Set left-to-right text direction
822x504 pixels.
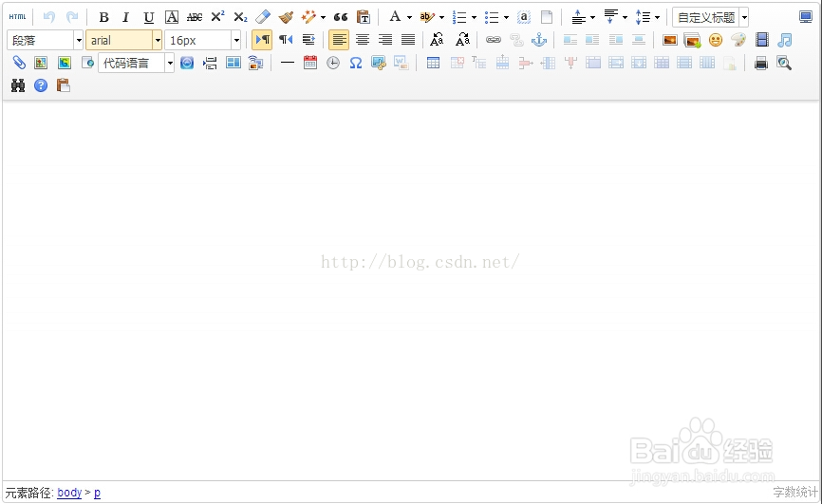coord(262,40)
